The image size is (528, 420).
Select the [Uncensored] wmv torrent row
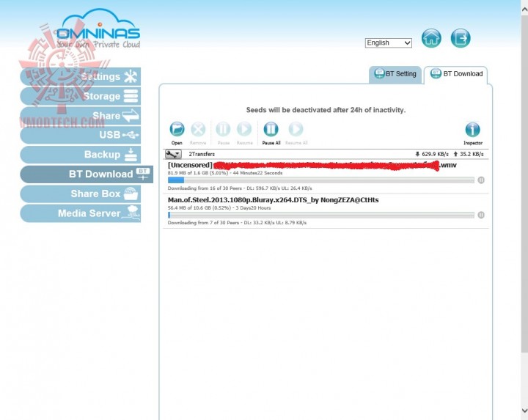[326, 177]
